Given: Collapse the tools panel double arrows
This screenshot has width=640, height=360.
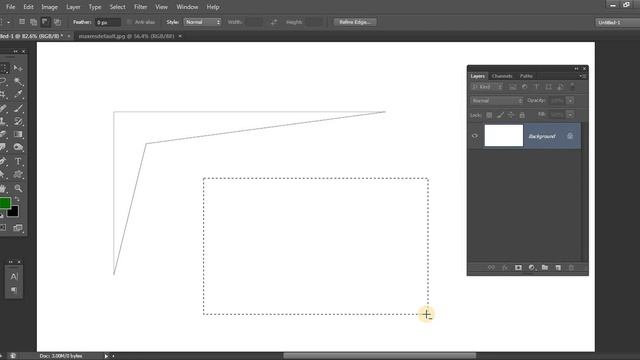Looking at the screenshot, I should (16, 51).
